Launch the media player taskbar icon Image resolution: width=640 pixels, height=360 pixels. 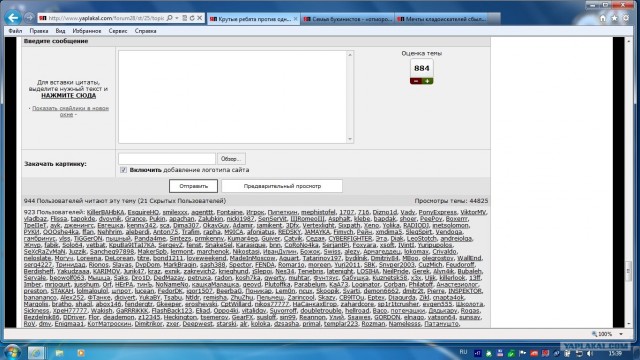(80, 353)
